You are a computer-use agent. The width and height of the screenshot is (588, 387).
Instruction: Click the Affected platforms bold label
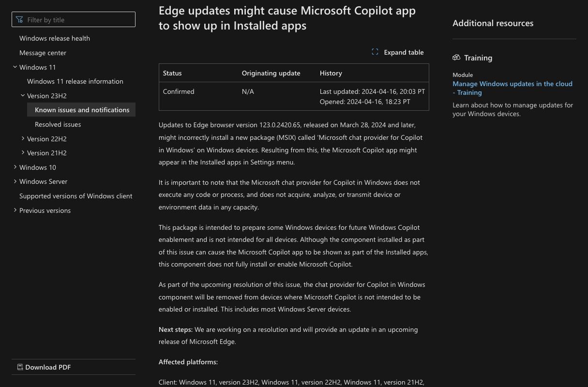[x=188, y=362]
